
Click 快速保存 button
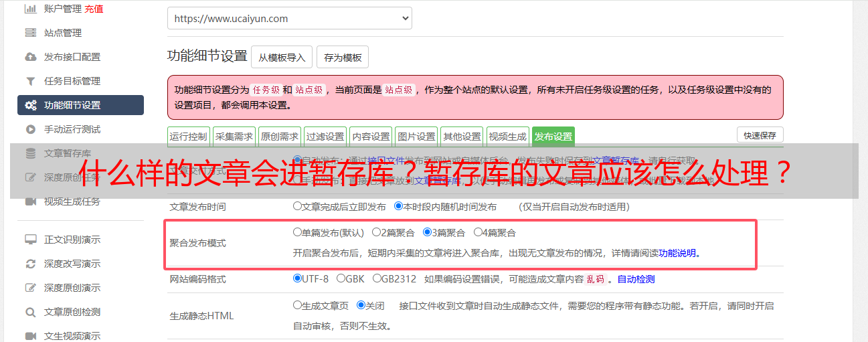pos(760,135)
